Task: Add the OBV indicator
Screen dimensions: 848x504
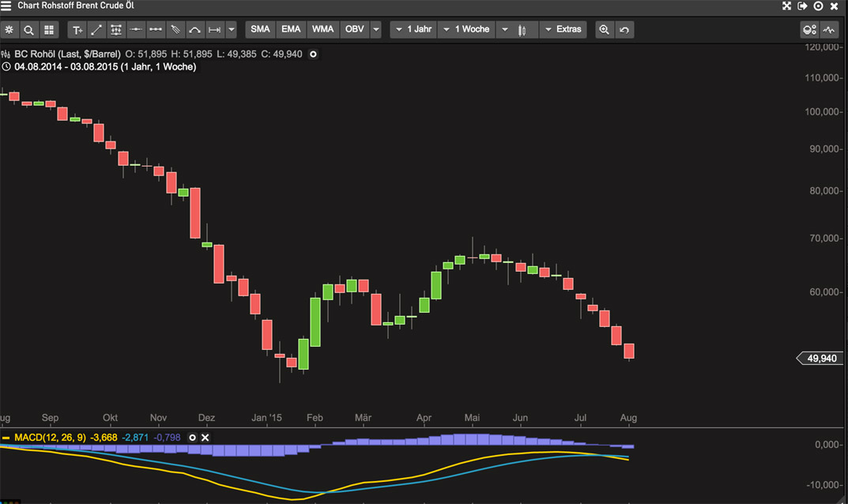Action: (355, 29)
